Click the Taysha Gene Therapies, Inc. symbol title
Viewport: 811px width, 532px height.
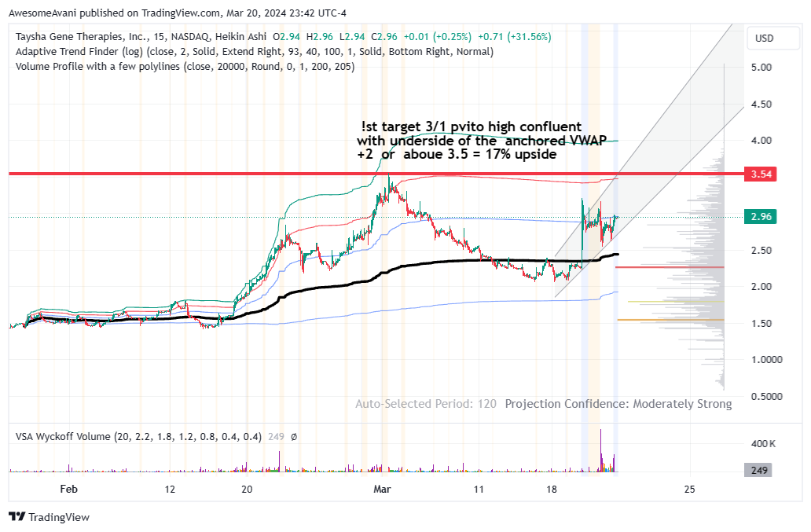[83, 37]
